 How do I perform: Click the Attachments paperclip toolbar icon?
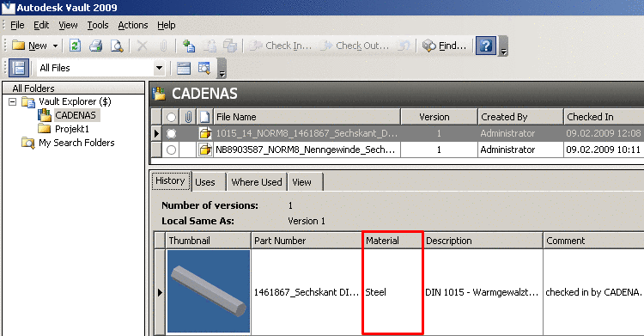coord(163,46)
